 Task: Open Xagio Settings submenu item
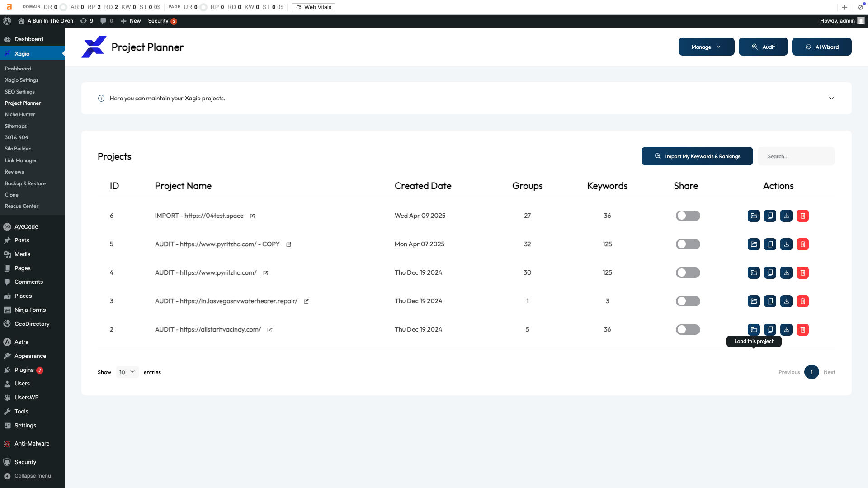coord(22,80)
